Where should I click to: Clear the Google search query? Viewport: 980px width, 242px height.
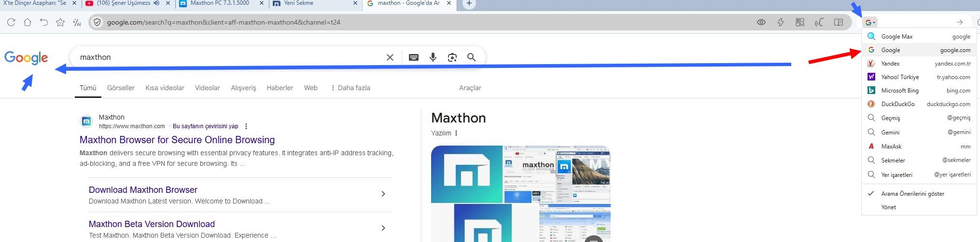point(390,57)
